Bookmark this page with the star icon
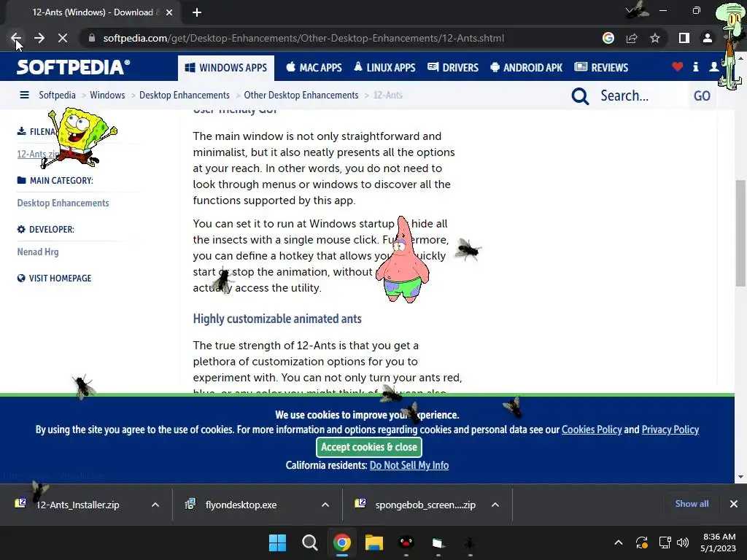 click(x=655, y=38)
